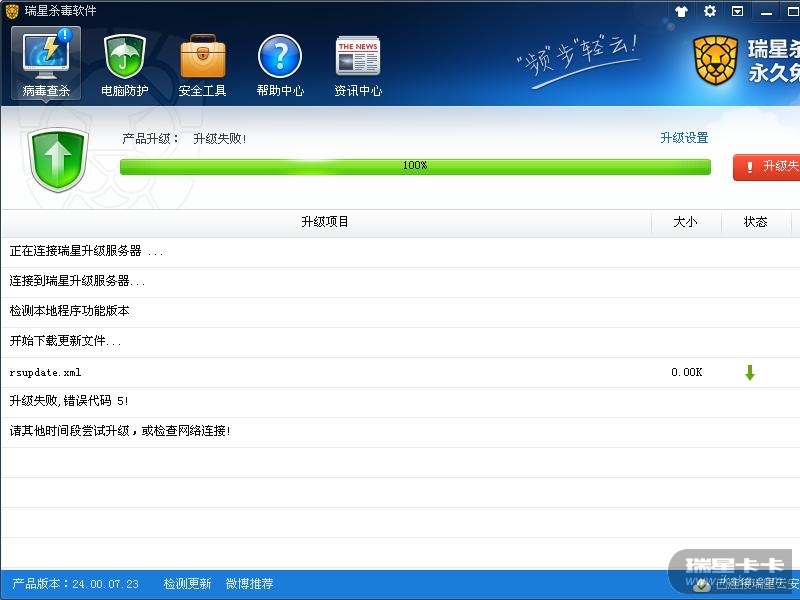Open 帮助中心 help center
This screenshot has height=600, width=800.
(280, 64)
